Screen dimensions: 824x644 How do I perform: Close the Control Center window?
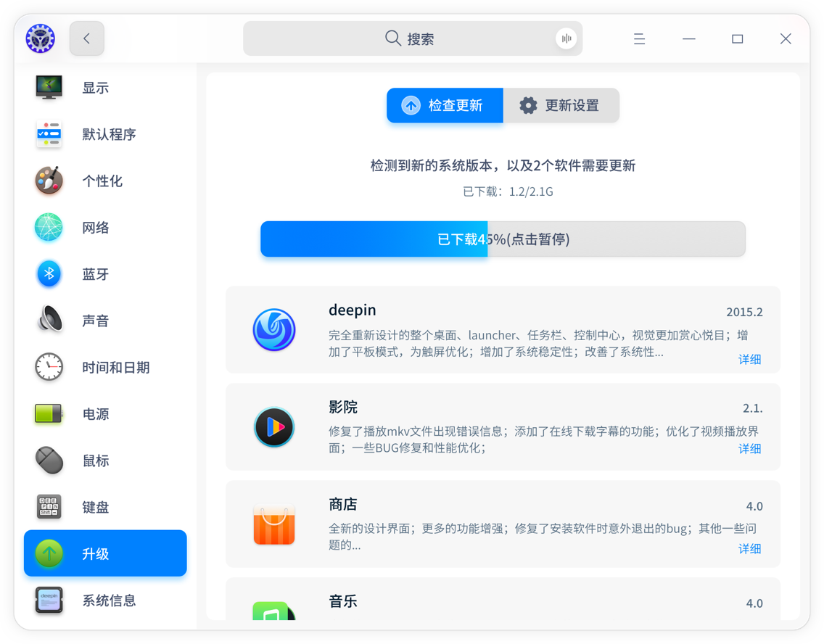(x=786, y=39)
